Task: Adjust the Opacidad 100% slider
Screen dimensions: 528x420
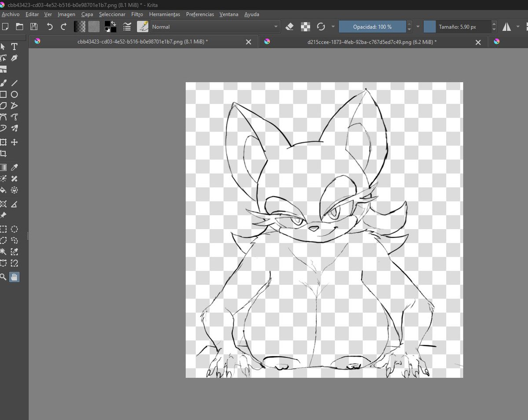Action: 372,27
